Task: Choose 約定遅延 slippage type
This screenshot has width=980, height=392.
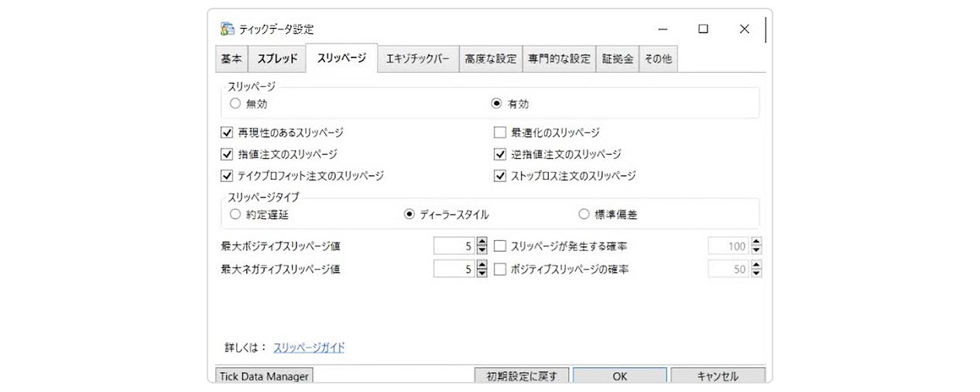Action: tap(235, 215)
